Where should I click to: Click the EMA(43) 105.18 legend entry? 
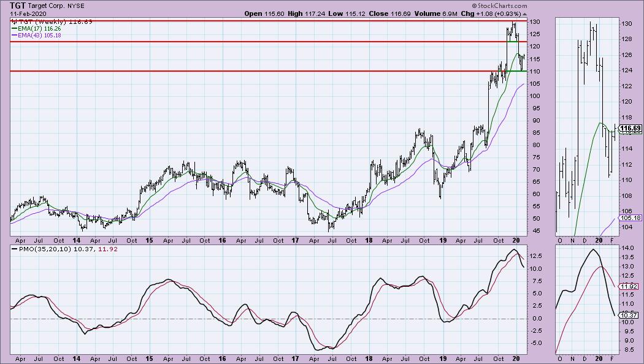tap(39, 36)
